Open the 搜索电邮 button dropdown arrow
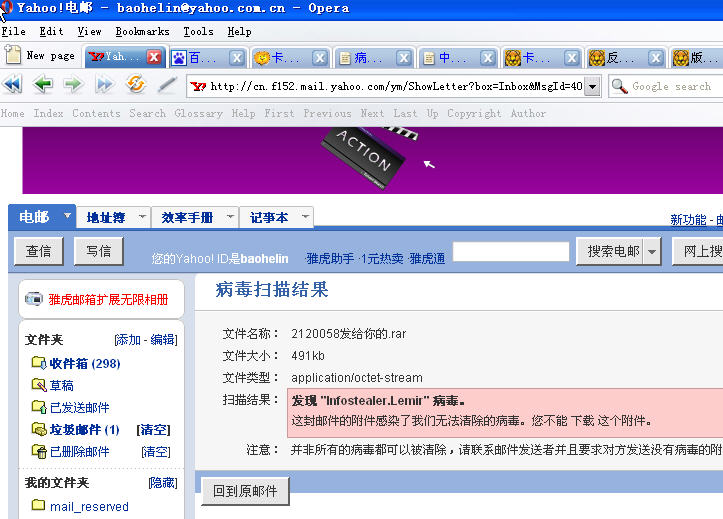 click(652, 251)
